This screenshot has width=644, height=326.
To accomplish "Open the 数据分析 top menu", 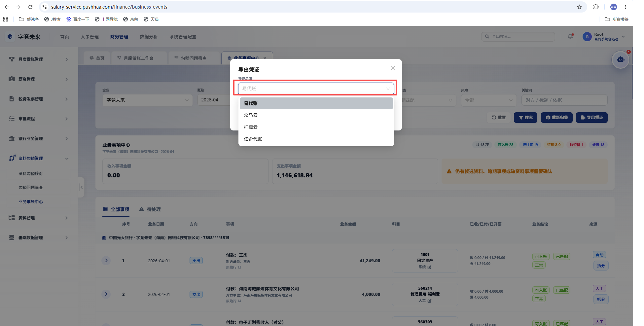I will coord(149,37).
